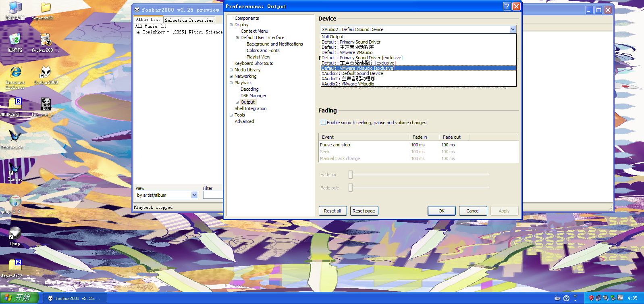Open the Colors and Fonts page
644x304 pixels.
263,50
